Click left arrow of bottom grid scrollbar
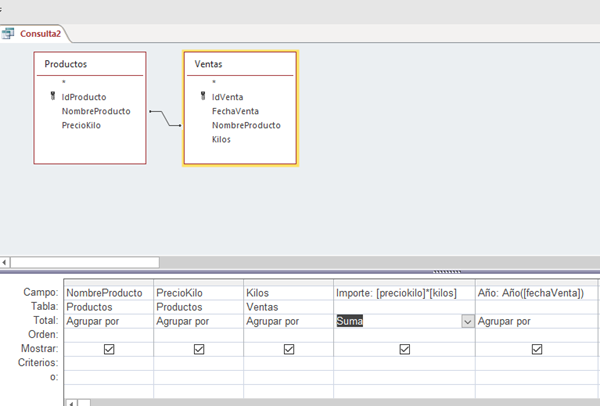Screen dimensions: 600x406 click(x=68, y=402)
